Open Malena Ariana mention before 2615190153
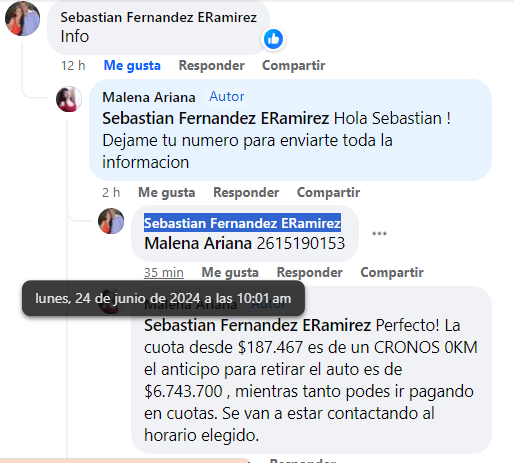Image resolution: width=514 pixels, height=463 pixels. [198, 243]
